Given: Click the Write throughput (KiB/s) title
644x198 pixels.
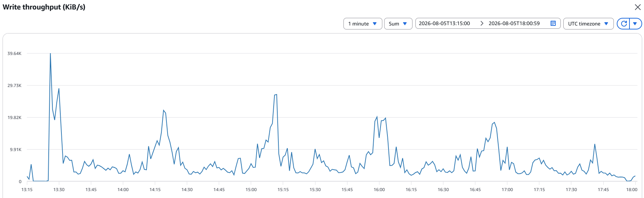Looking at the screenshot, I should coord(44,7).
